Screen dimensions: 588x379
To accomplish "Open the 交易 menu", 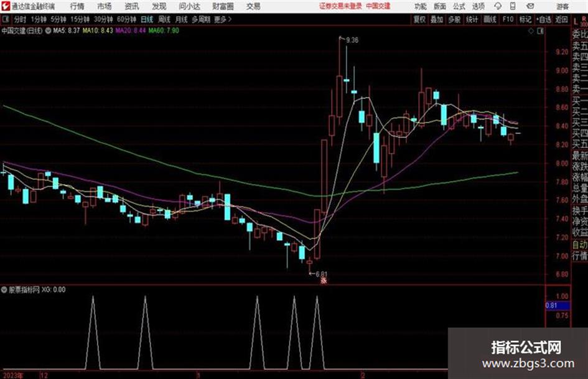I will pos(253,6).
